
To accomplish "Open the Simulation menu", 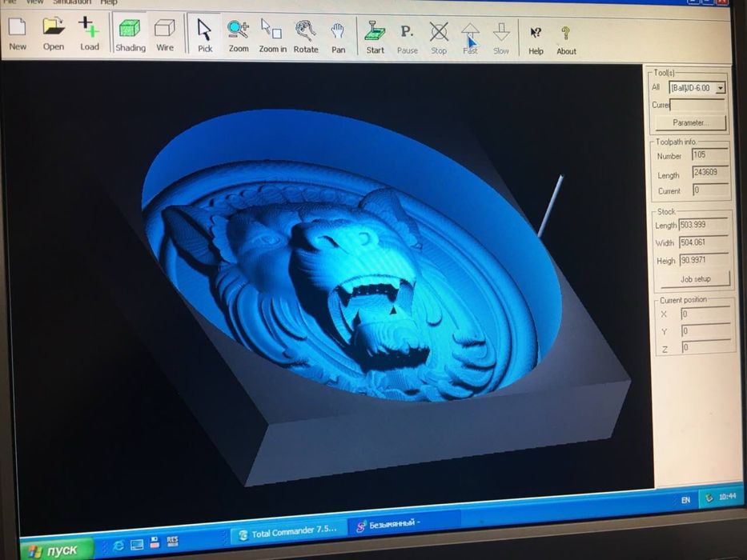I will click(x=71, y=2).
